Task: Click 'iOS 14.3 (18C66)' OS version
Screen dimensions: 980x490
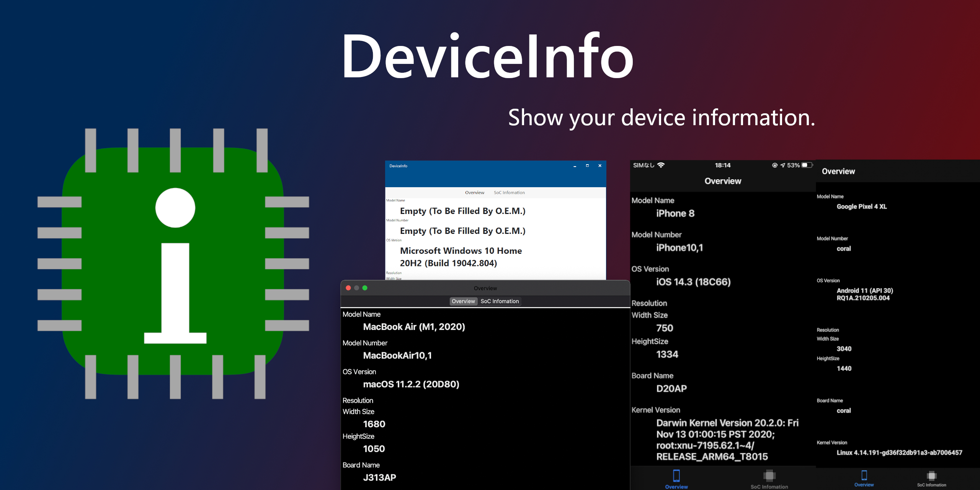Action: pos(693,282)
